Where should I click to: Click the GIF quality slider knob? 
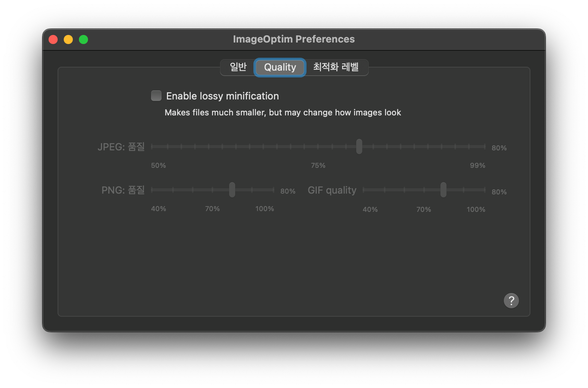(443, 190)
